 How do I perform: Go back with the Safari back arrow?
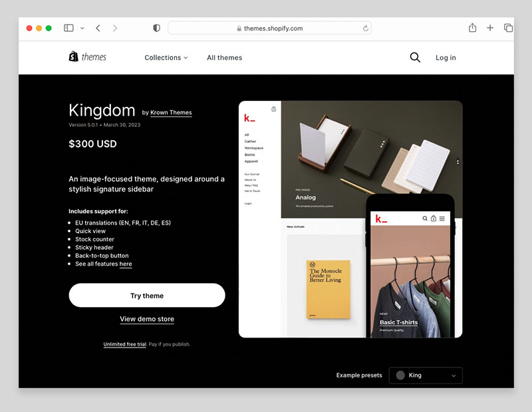coord(98,28)
